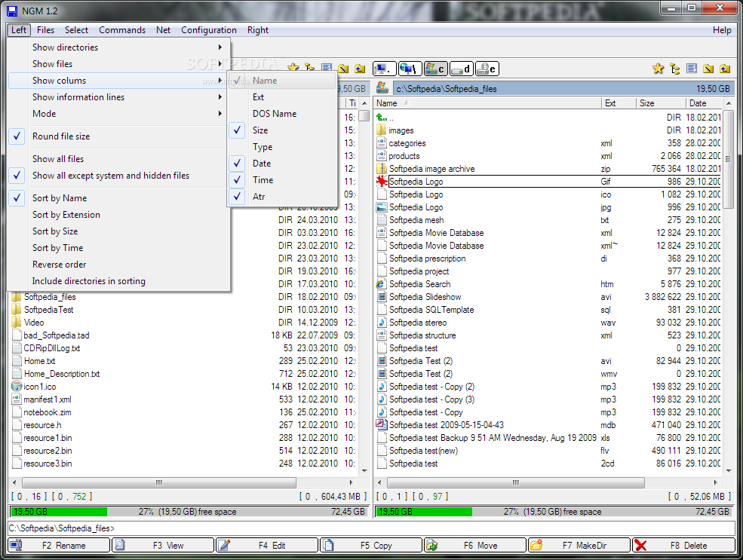Click the audio icon of Softpedia stereo
Screen dimensions: 743x560
(382, 323)
